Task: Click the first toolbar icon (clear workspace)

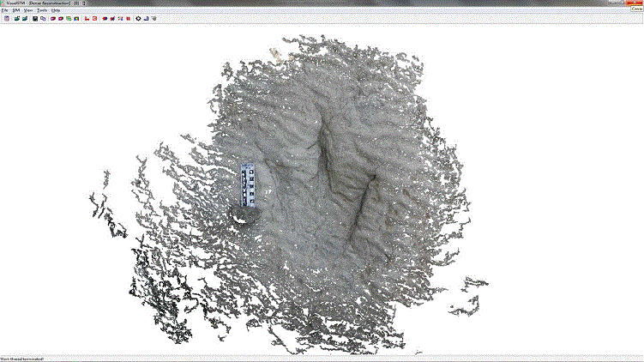Action: [7, 18]
